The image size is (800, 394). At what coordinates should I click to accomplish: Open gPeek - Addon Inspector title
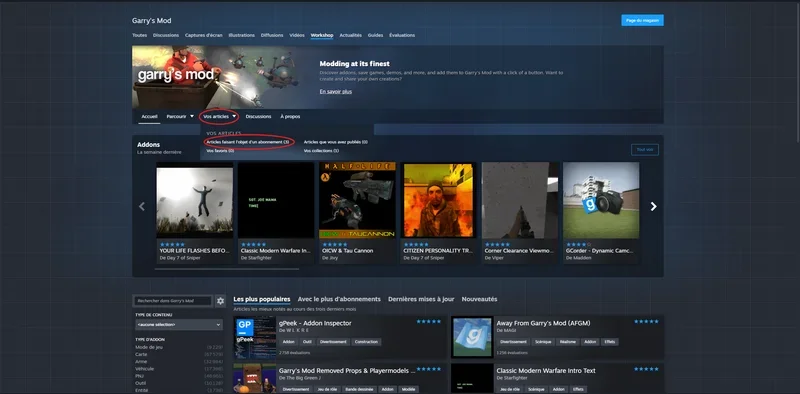[315, 323]
